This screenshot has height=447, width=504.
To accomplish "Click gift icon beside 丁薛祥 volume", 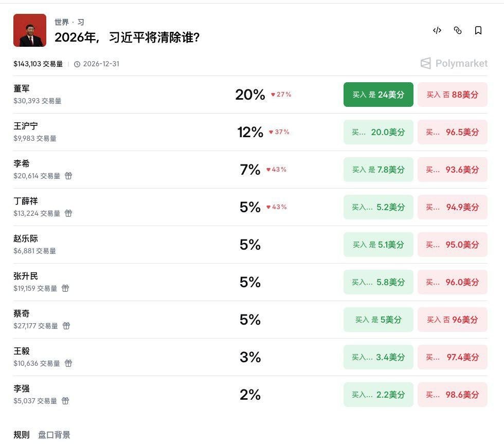I will point(68,213).
